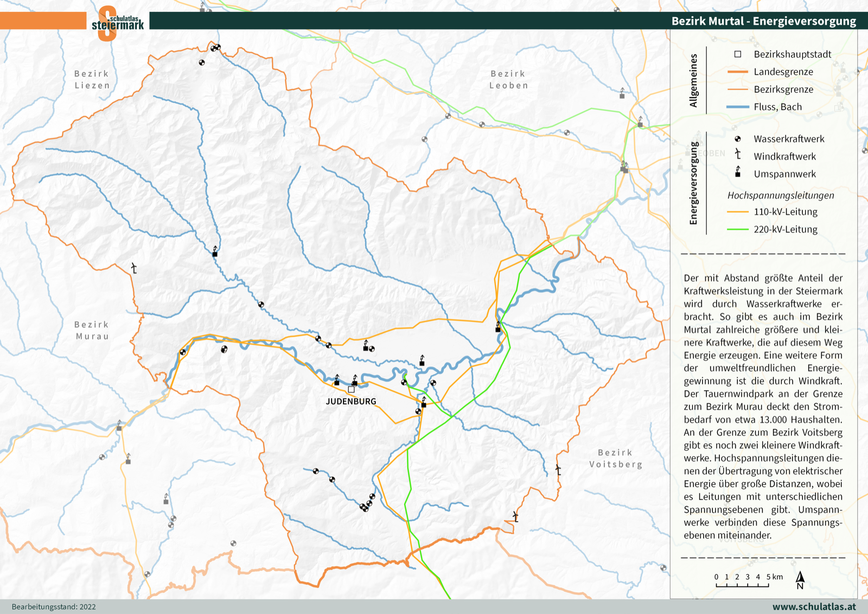The width and height of the screenshot is (868, 614).
Task: Click the Umspannwerk symbol in the legend
Action: (x=738, y=172)
